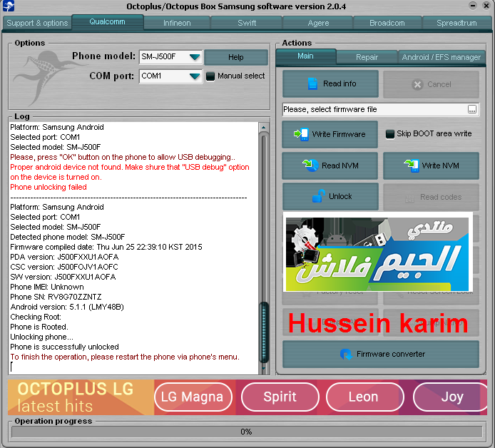Open the Spreadtrum tab
The height and width of the screenshot is (448, 495).
point(456,23)
